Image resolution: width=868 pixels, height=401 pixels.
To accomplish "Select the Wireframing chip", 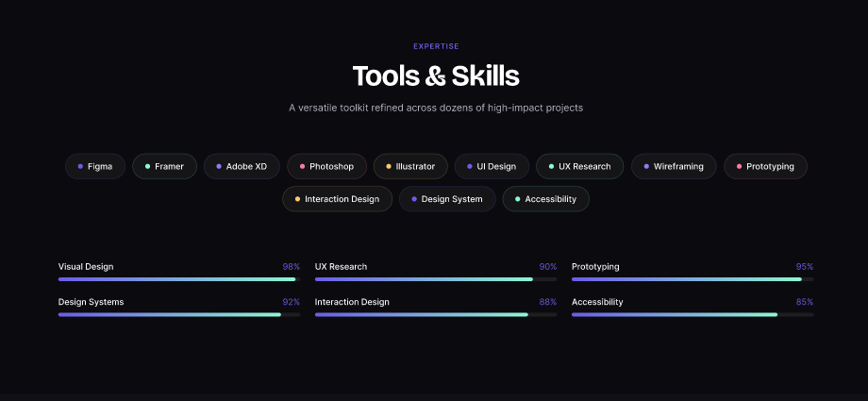I will (674, 166).
